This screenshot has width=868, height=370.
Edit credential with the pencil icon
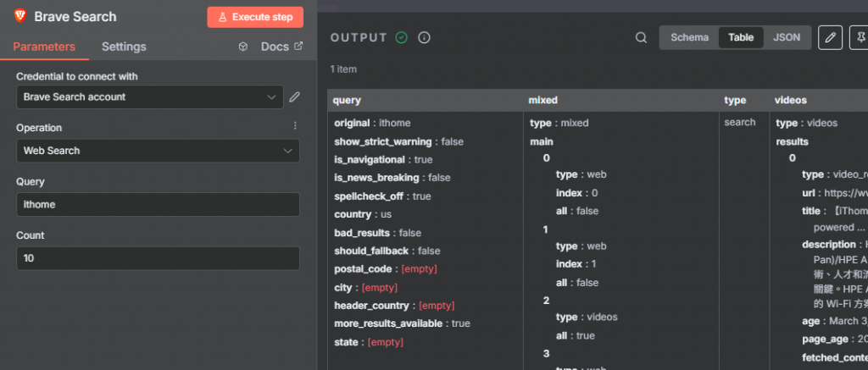click(x=294, y=97)
